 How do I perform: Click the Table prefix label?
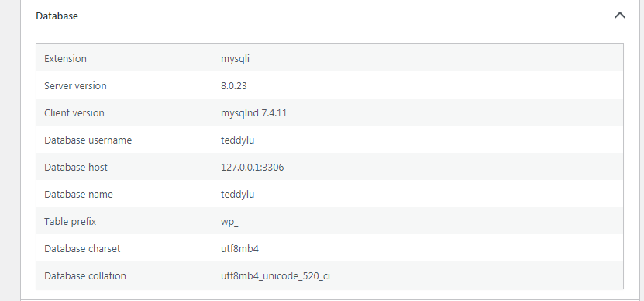coord(71,222)
